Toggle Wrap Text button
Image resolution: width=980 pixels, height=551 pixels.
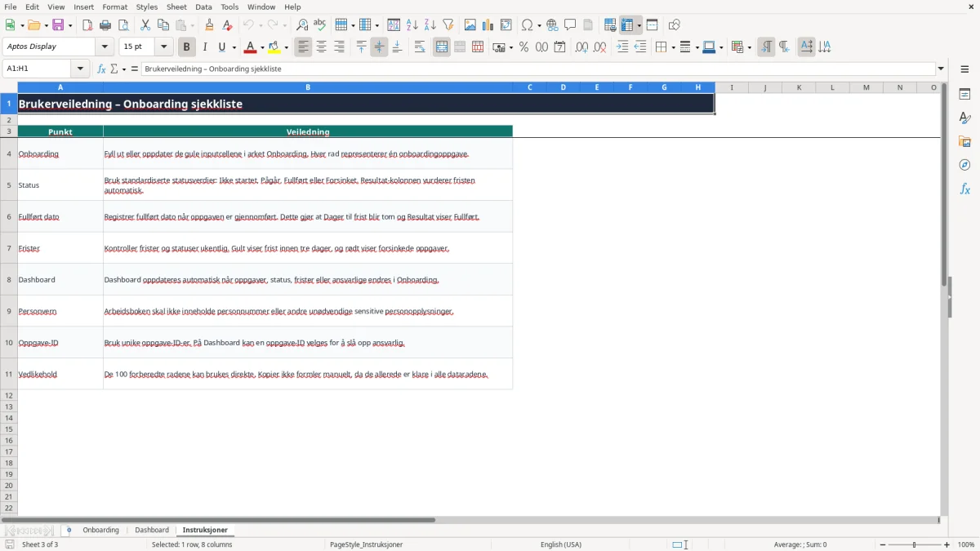[x=420, y=47]
